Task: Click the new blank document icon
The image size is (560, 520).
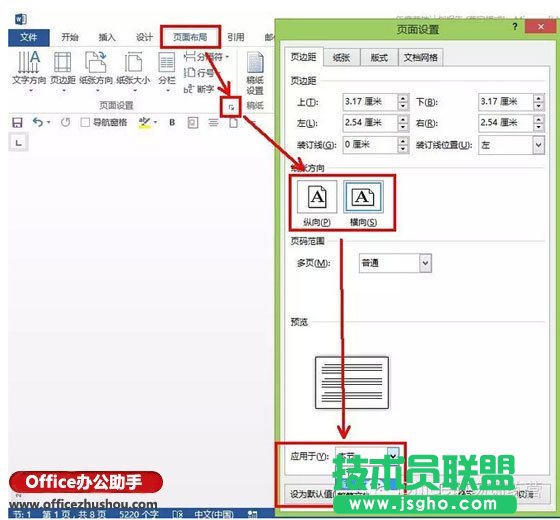Action: tap(233, 123)
